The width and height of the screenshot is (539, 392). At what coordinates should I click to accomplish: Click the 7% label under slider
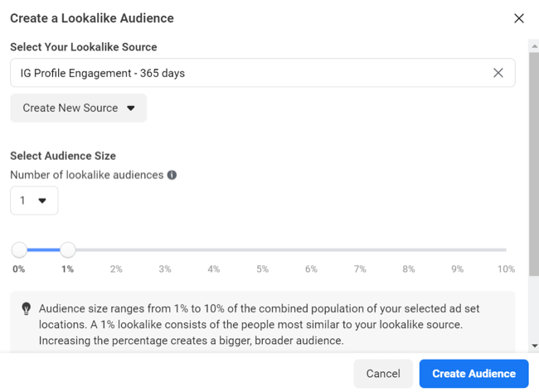point(360,269)
